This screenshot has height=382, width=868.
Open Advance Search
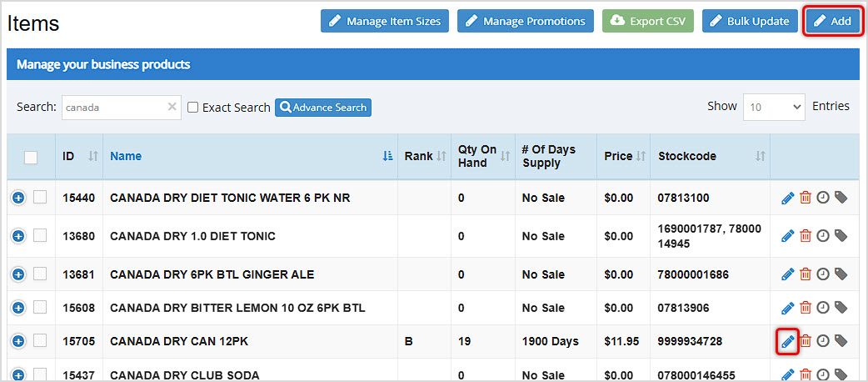(x=323, y=108)
